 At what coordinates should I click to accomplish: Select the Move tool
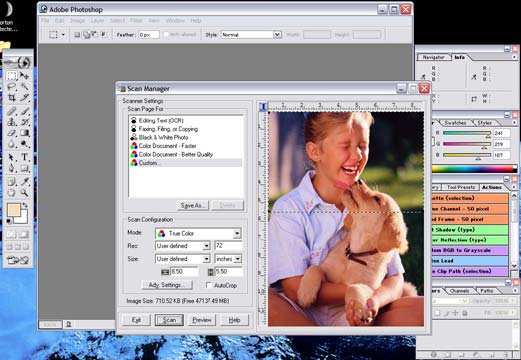pyautogui.click(x=24, y=76)
